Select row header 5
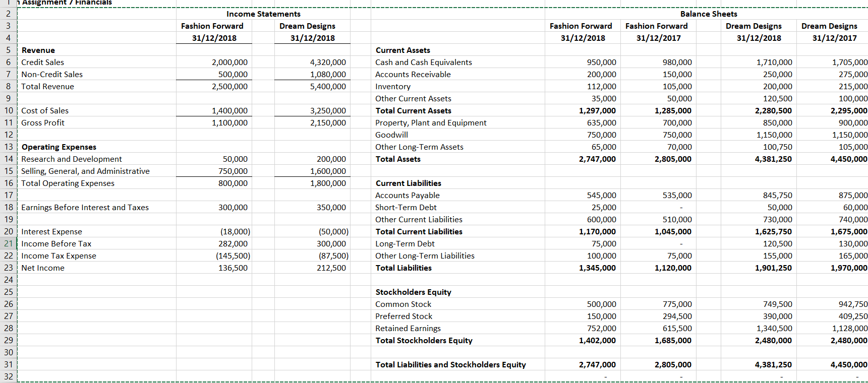Screen dimensions: 868x383 9,50
